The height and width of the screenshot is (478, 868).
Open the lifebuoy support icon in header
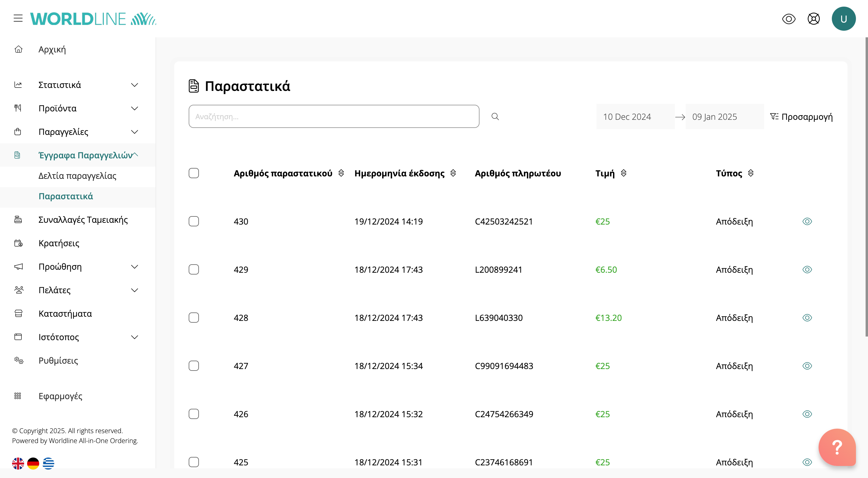pos(813,19)
